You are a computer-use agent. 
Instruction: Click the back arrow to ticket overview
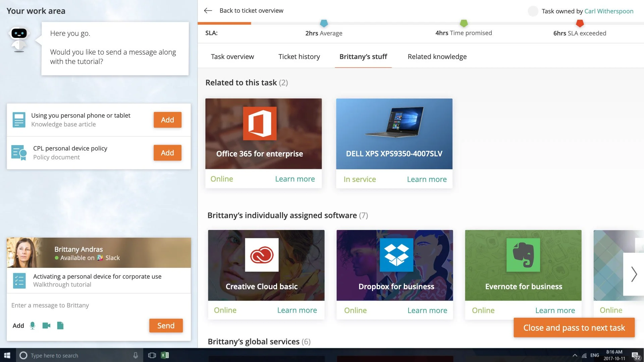[208, 11]
